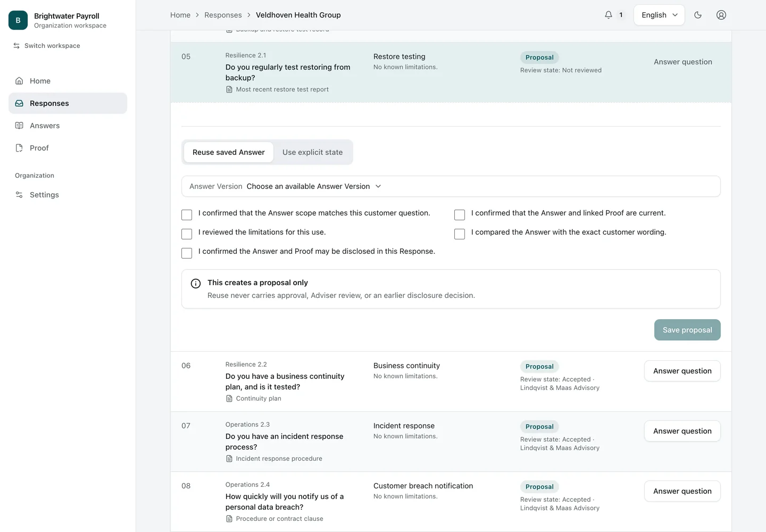This screenshot has height=532, width=766.
Task: Click "This creates a proposal only" heading
Action: pos(257,282)
